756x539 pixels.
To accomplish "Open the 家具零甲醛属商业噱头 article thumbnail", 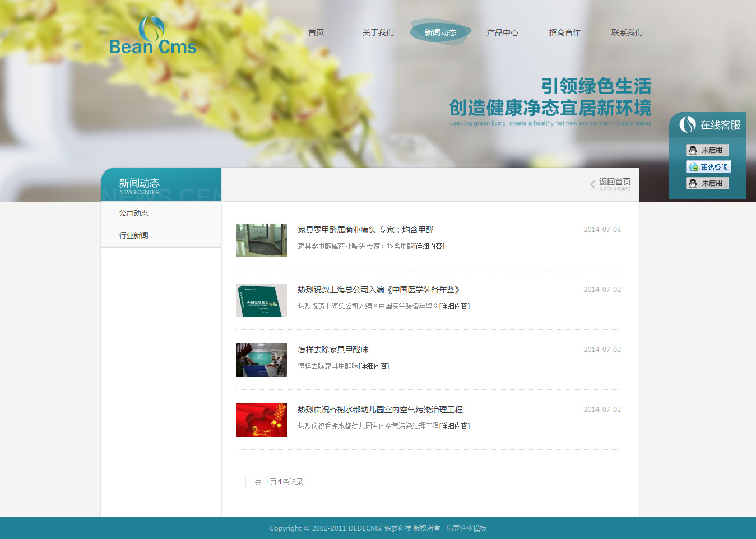I will (x=262, y=240).
